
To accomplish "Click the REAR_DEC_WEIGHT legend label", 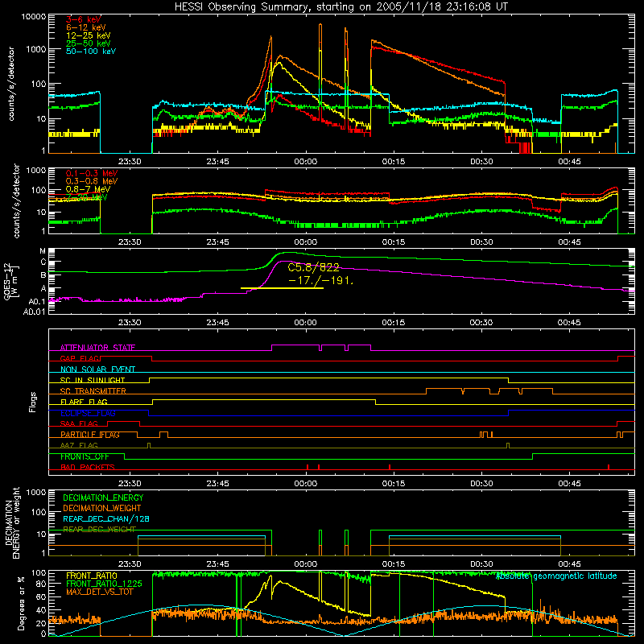I will (x=99, y=530).
